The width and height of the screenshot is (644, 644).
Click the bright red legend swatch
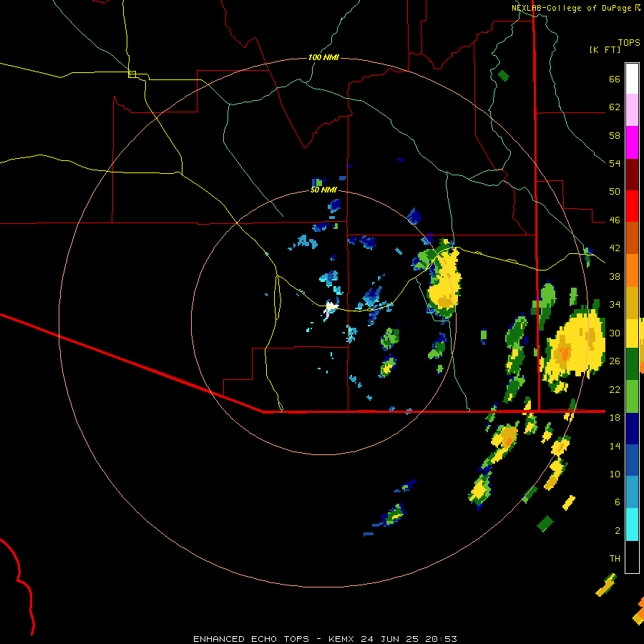[632, 206]
